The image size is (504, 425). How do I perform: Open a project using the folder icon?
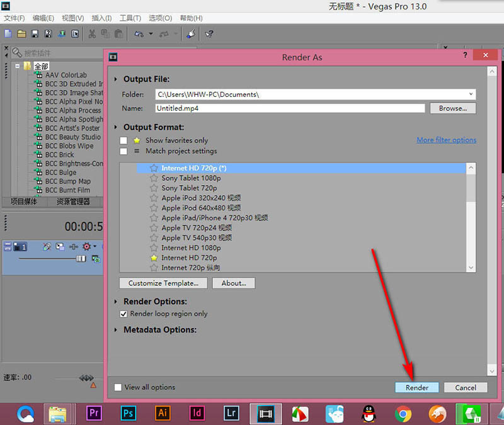coord(21,34)
